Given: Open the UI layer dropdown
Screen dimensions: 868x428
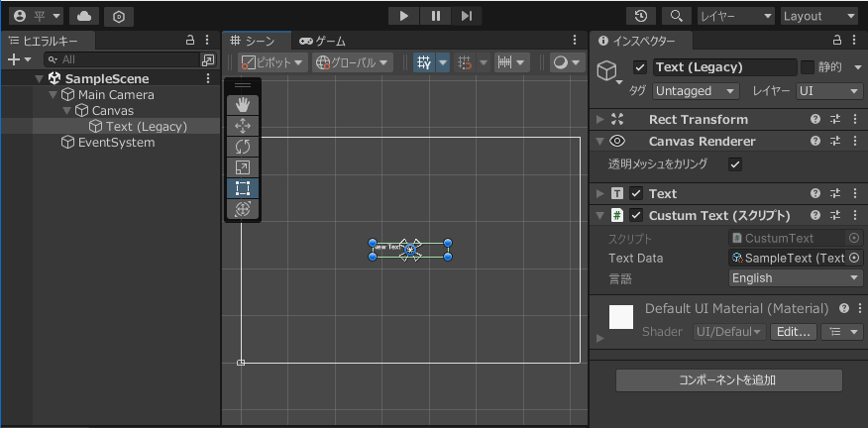Looking at the screenshot, I should [x=829, y=91].
